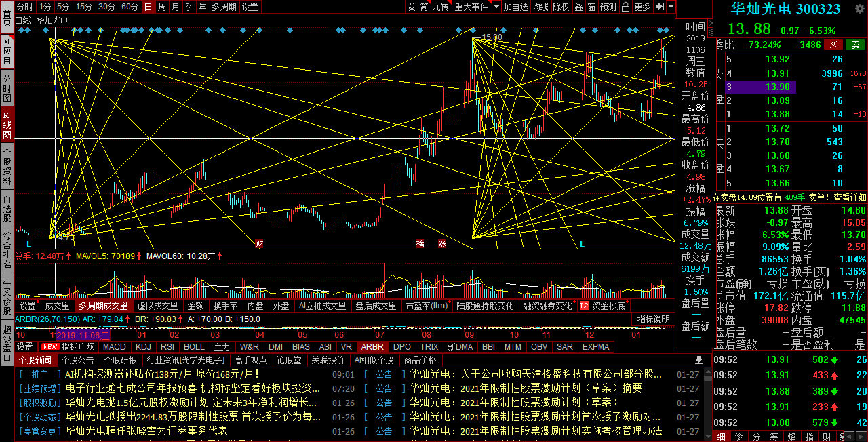Click the 查看详细 view details link
Screen dimensions: 868x442
tap(850, 197)
